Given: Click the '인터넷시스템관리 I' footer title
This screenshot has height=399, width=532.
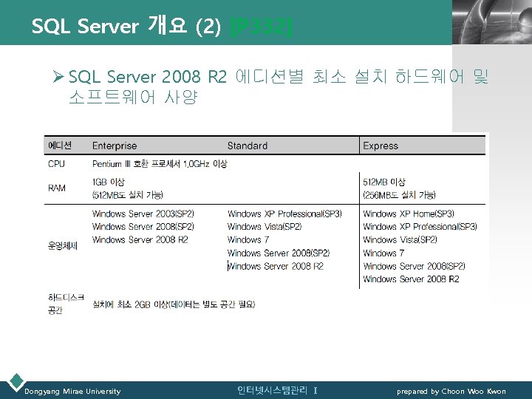Looking at the screenshot, I should (277, 391).
